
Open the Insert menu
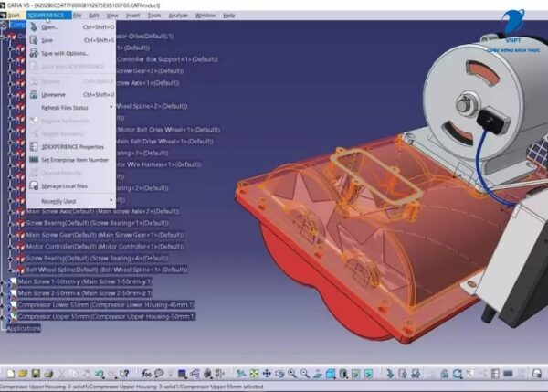132,15
